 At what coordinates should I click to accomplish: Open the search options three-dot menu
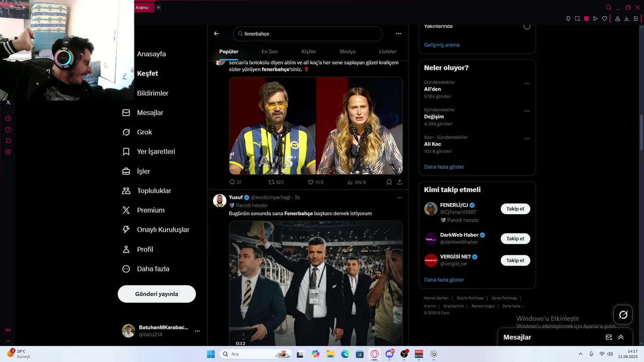coord(398,34)
